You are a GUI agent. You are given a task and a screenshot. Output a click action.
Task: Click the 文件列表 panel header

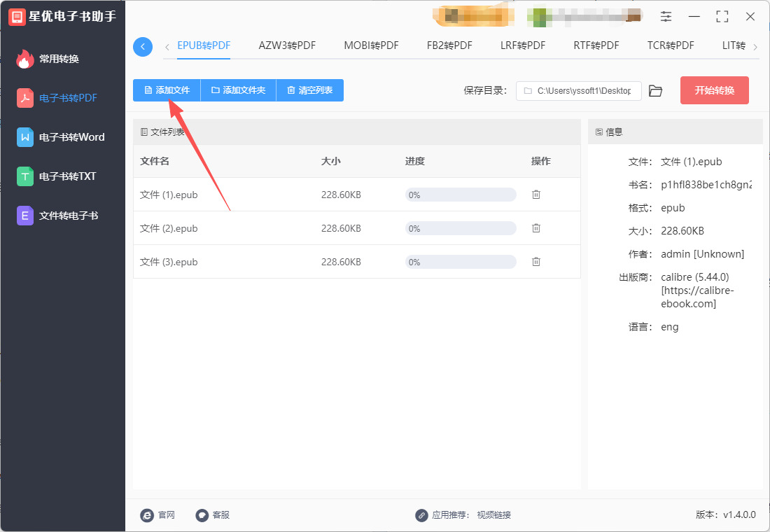pos(357,132)
